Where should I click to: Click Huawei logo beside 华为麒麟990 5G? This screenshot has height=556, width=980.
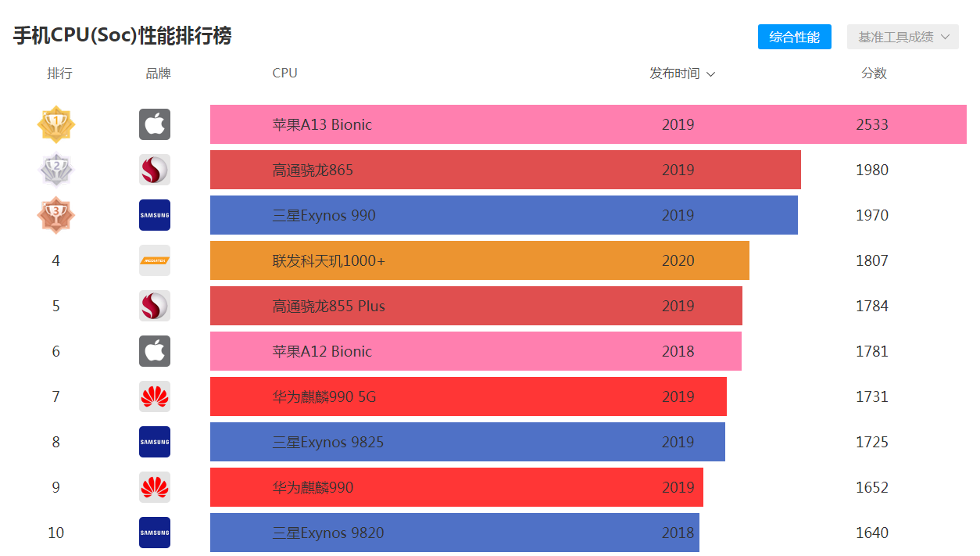point(155,396)
